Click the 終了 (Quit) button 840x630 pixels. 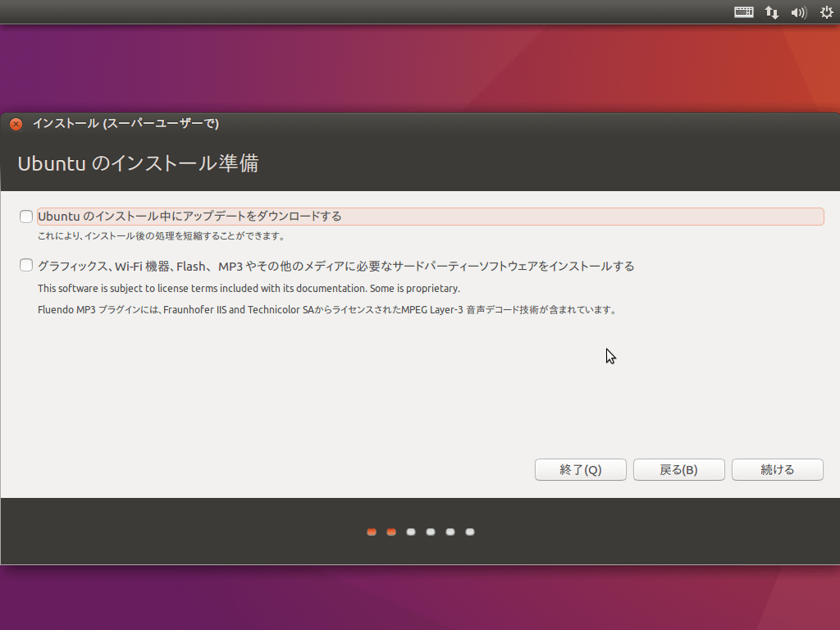tap(580, 469)
